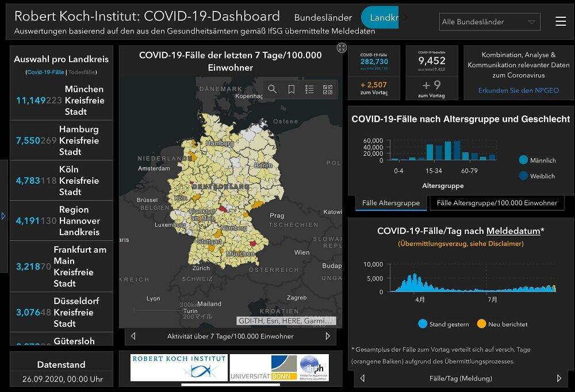Go to next map view arrow
The width and height of the screenshot is (575, 392).
click(x=328, y=336)
